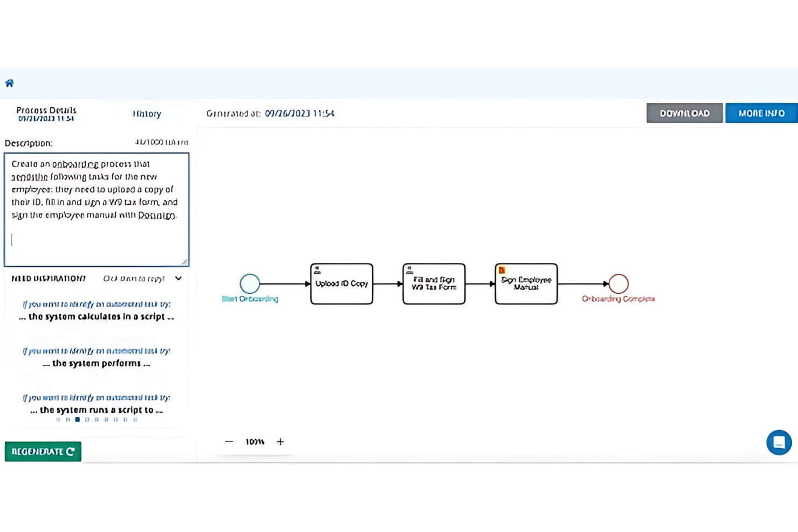This screenshot has height=532, width=798.
Task: Click inside the Description text field
Action: coord(96,210)
